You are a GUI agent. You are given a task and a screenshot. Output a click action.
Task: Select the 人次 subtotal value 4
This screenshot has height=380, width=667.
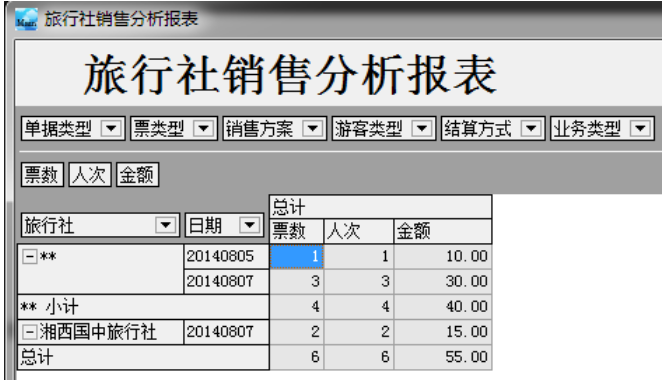(359, 306)
